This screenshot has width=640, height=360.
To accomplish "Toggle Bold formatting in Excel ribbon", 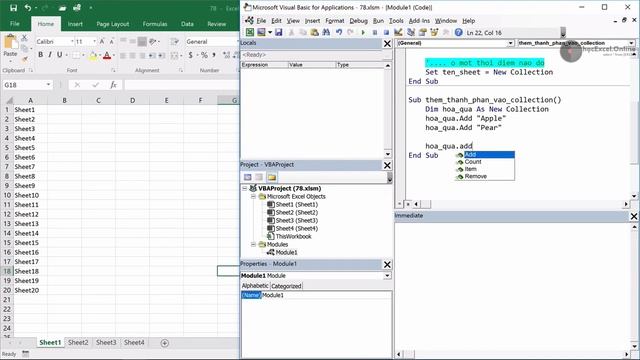I will 40,55.
